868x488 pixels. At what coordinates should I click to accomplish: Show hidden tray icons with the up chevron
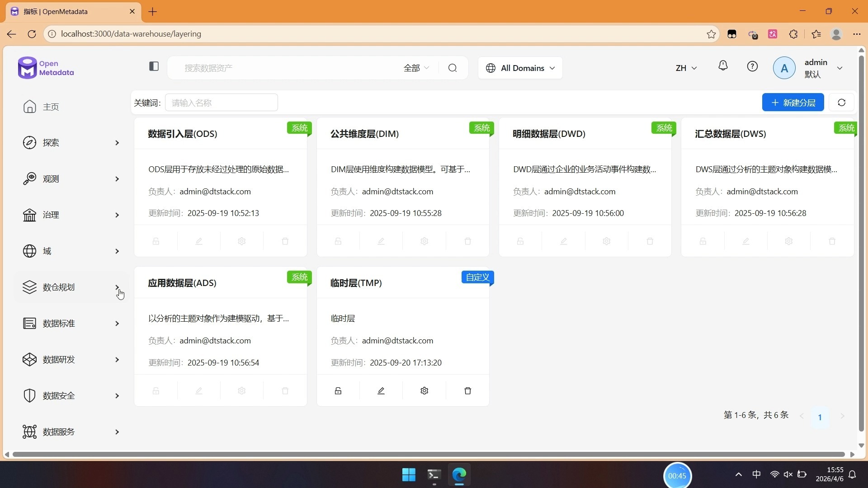coord(739,474)
